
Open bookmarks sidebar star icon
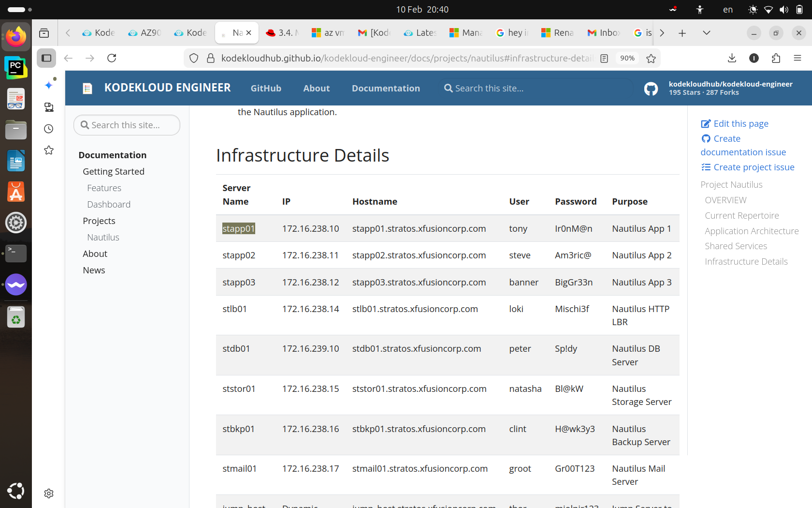[x=49, y=150]
